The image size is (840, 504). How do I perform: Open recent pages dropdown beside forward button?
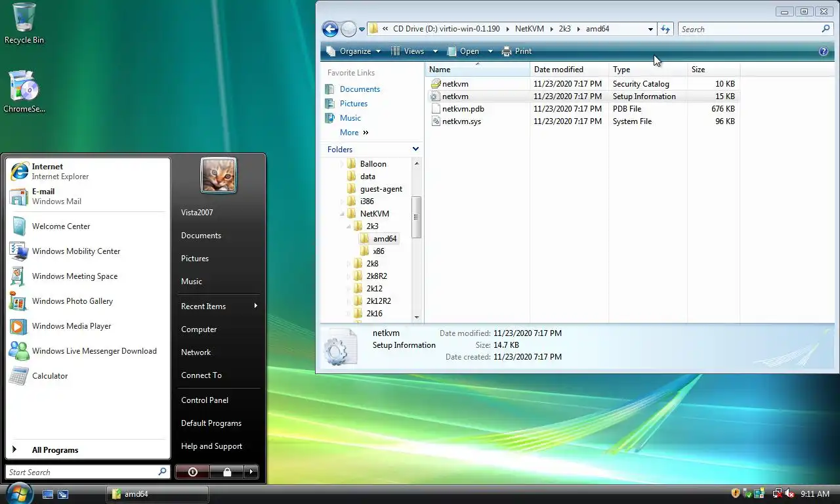[x=362, y=30]
